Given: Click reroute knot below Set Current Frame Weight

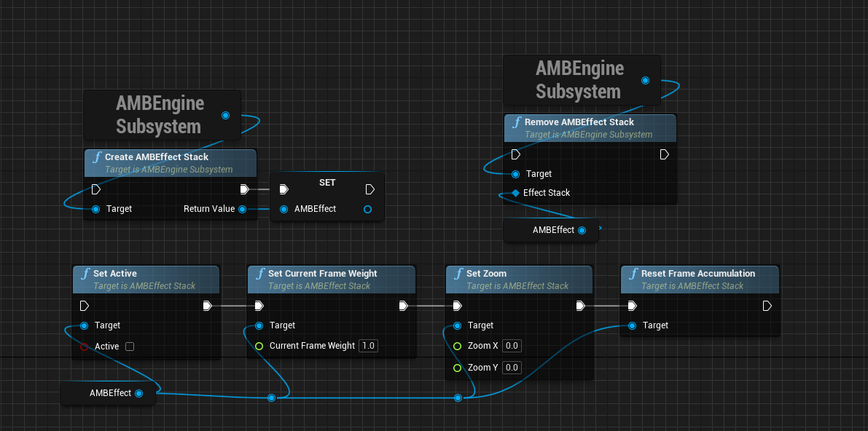Looking at the screenshot, I should pos(271,398).
